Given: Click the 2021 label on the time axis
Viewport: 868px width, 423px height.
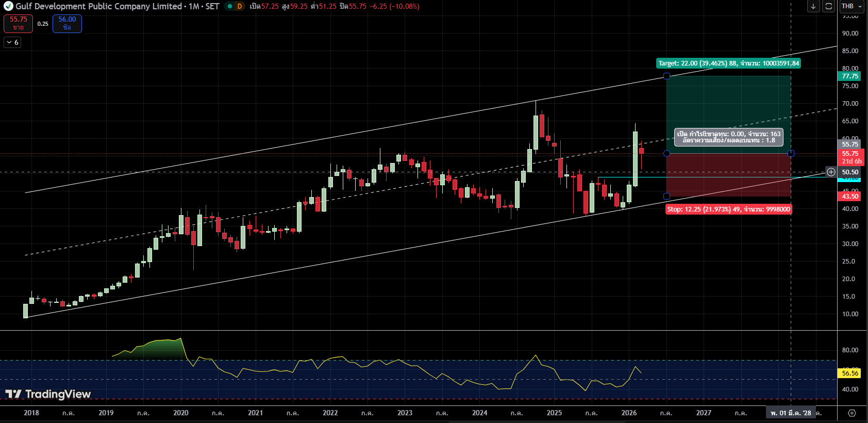Looking at the screenshot, I should tap(256, 413).
